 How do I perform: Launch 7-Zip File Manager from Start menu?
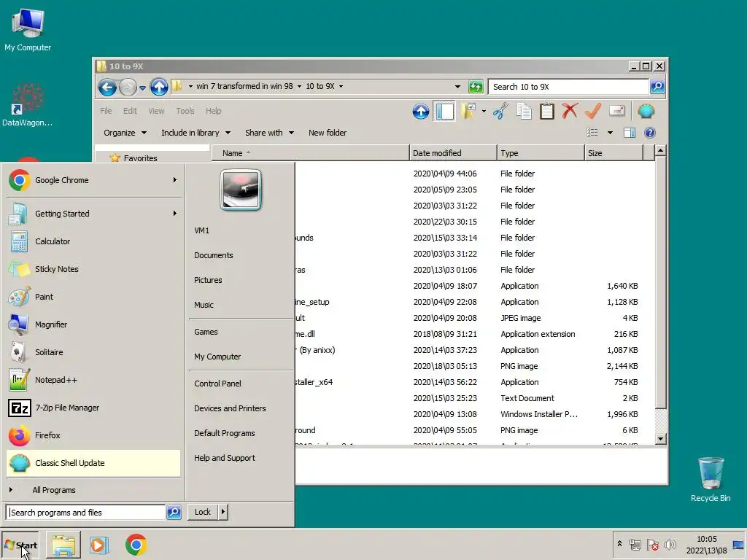point(94,408)
